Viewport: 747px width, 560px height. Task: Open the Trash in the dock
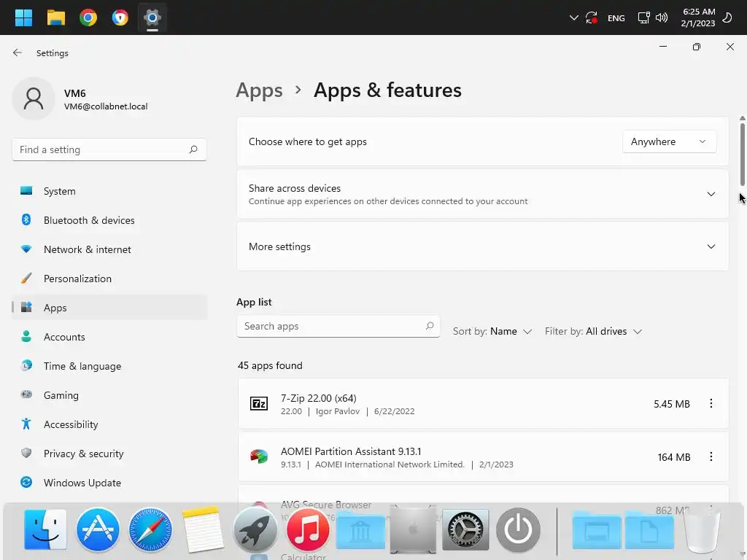(x=702, y=531)
